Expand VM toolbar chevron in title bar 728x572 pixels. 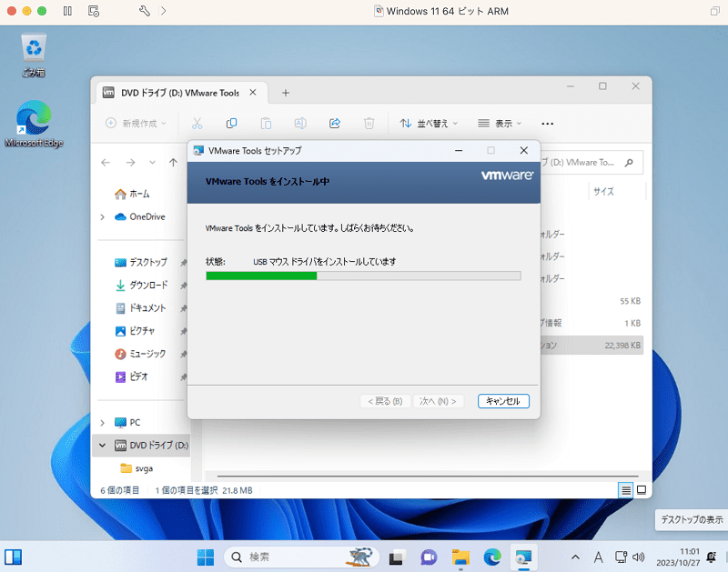(163, 11)
